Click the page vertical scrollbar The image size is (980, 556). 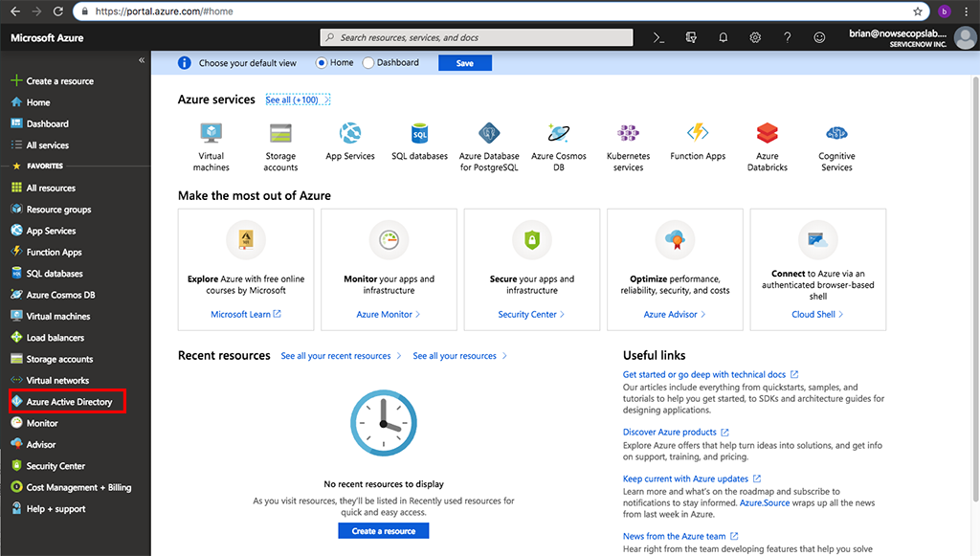[975, 287]
